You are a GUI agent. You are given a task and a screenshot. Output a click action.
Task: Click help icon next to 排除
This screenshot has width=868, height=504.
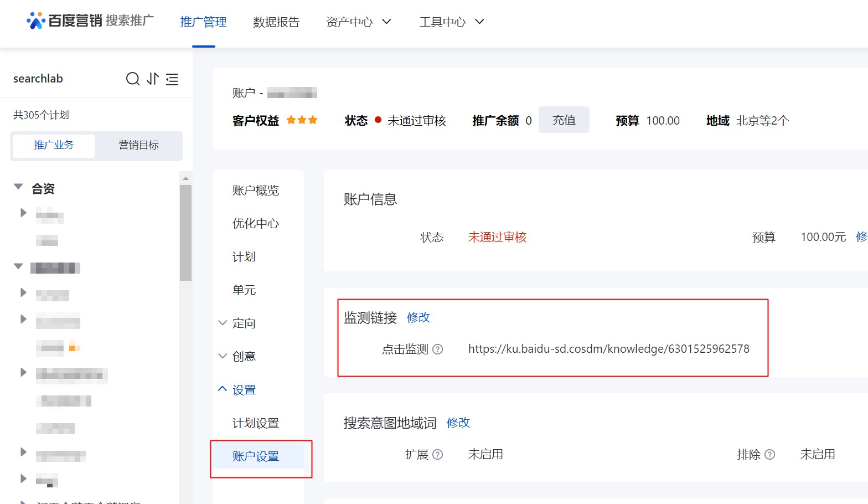point(769,454)
